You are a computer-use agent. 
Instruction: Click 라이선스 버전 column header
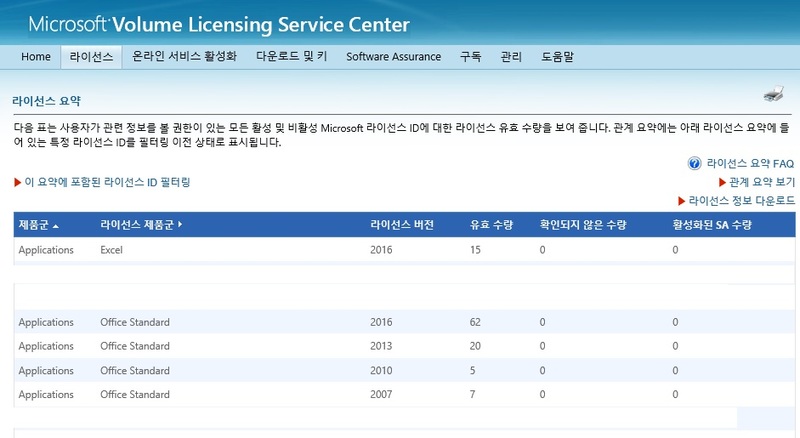tap(402, 225)
